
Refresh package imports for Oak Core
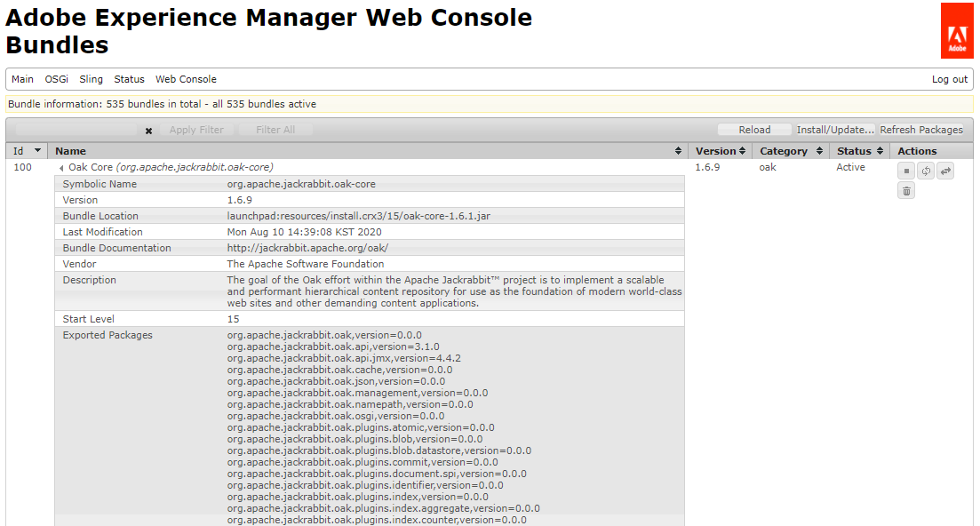[926, 171]
